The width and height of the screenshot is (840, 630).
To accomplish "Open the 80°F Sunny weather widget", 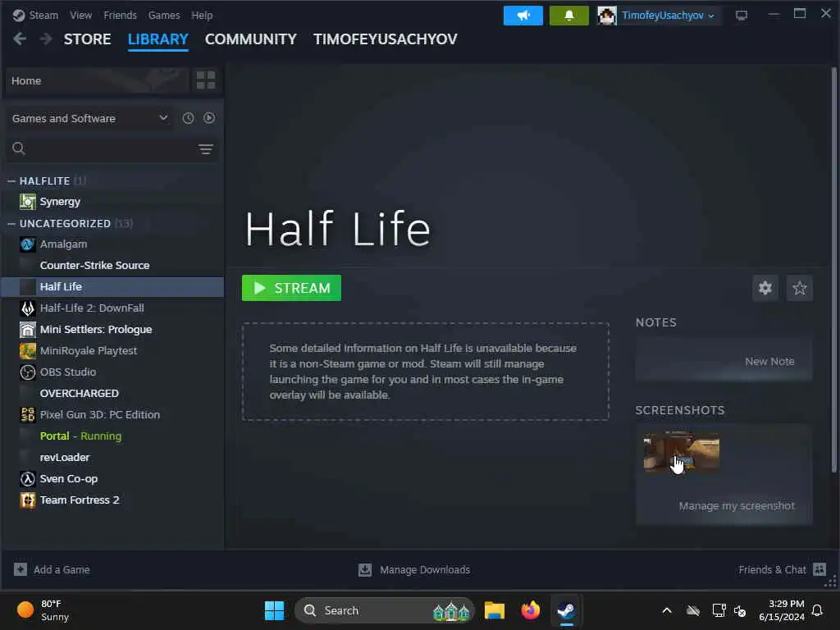I will click(x=43, y=610).
